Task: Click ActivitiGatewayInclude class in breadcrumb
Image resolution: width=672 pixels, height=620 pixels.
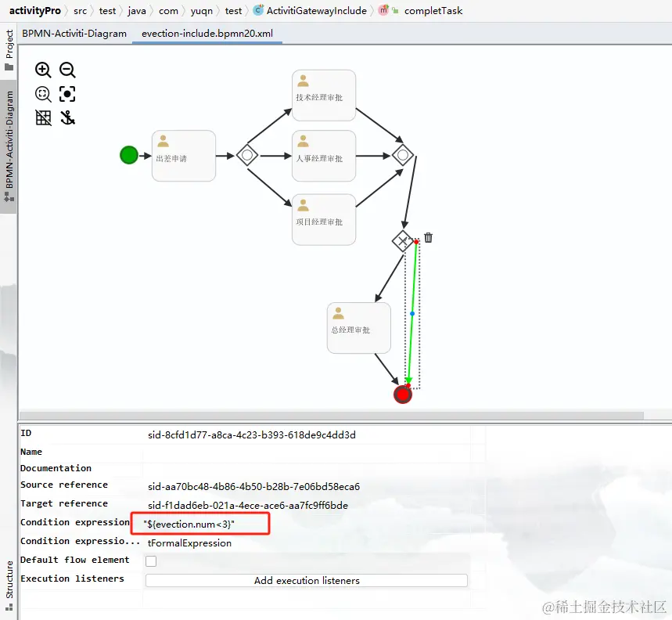Action: pos(311,11)
